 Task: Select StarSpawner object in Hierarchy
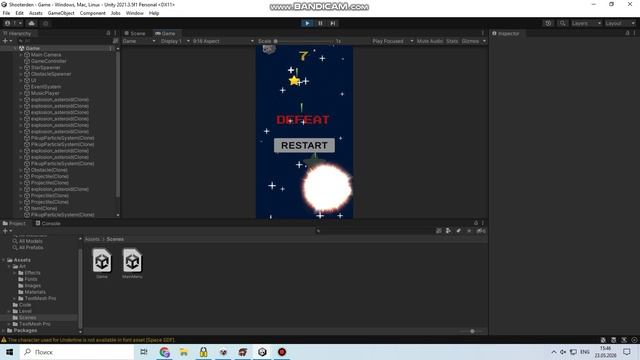45,68
